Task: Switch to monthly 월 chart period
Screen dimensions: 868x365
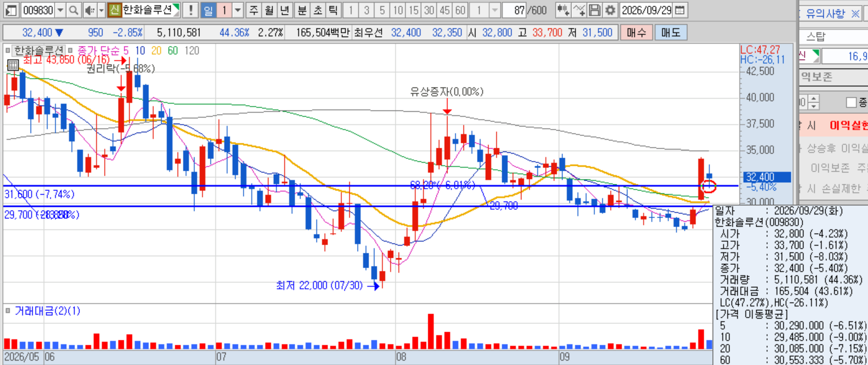Action: (269, 10)
